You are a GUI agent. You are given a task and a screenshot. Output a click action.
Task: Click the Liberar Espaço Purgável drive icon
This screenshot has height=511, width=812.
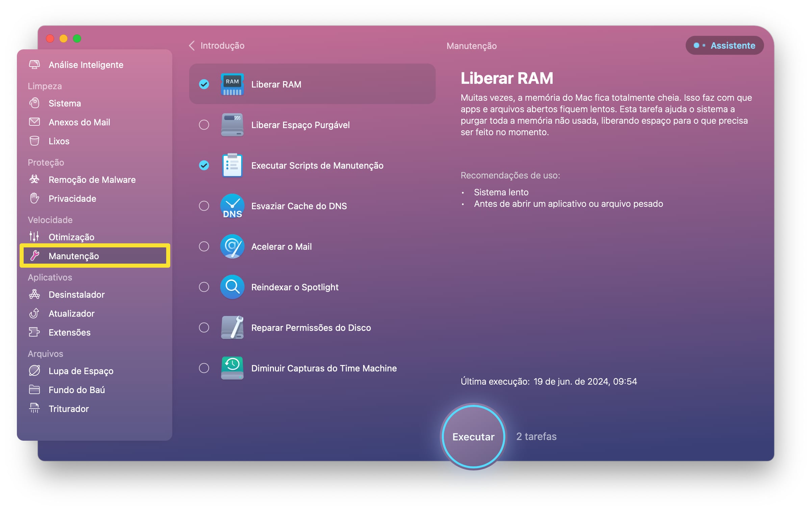232,125
